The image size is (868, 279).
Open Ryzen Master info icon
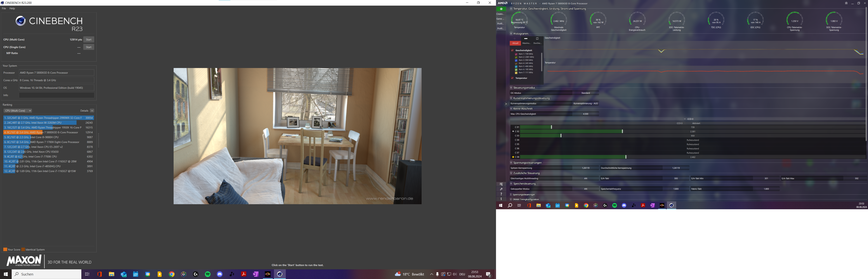(x=501, y=199)
